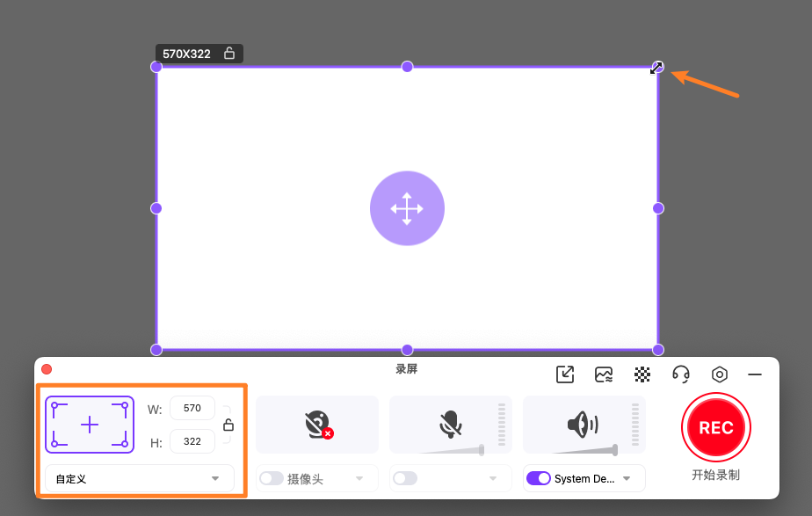Click the 录屏 panel title
This screenshot has height=516, width=812.
(x=407, y=369)
